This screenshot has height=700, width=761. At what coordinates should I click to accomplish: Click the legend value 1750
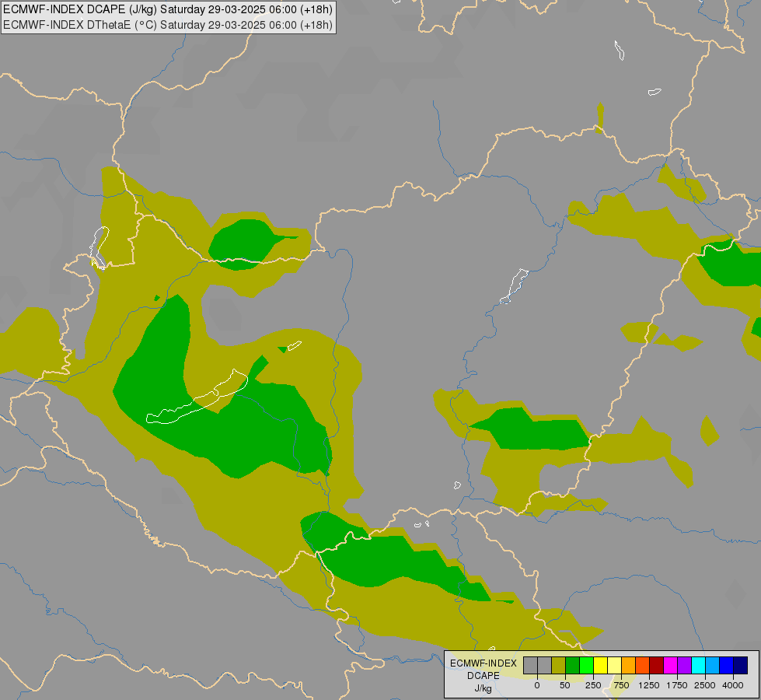coord(677,685)
